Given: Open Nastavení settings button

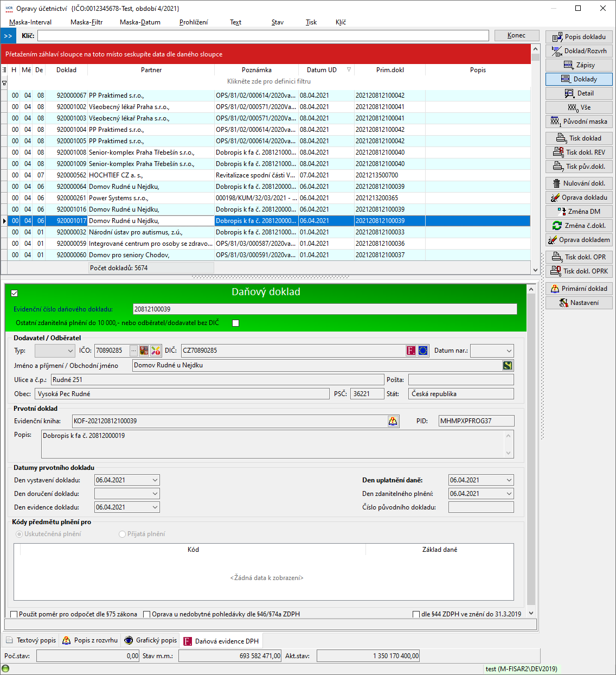Looking at the screenshot, I should pos(579,303).
